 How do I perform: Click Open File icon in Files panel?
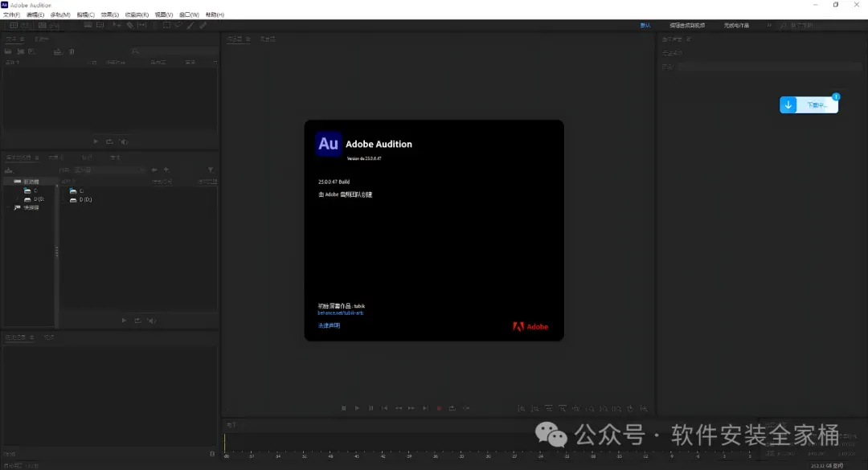coord(8,51)
